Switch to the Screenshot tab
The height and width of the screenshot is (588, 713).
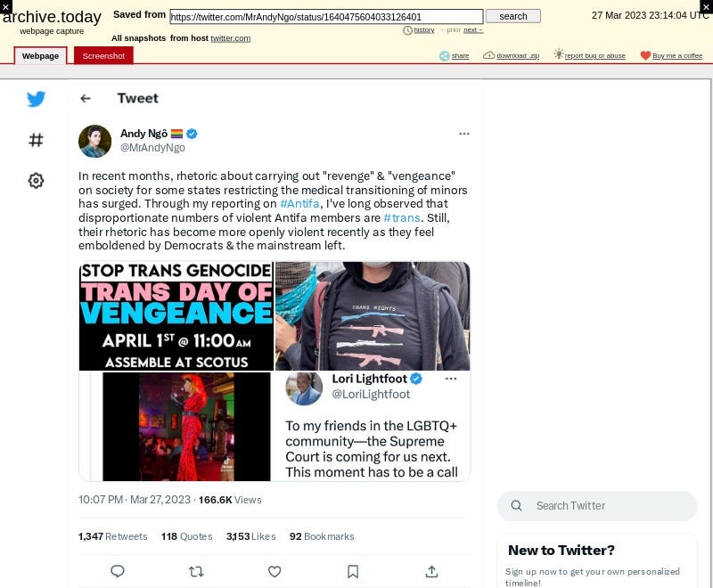[x=103, y=55]
